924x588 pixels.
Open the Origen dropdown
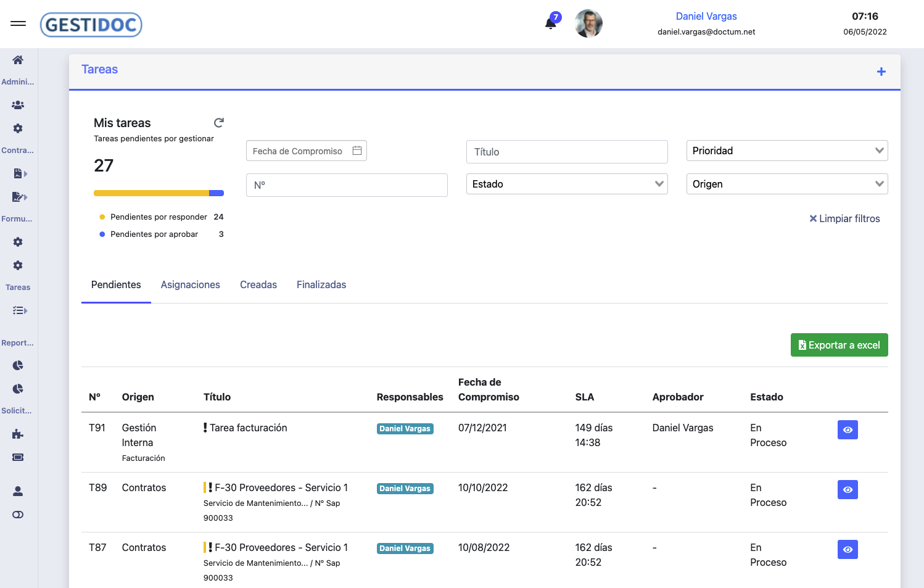[786, 183]
